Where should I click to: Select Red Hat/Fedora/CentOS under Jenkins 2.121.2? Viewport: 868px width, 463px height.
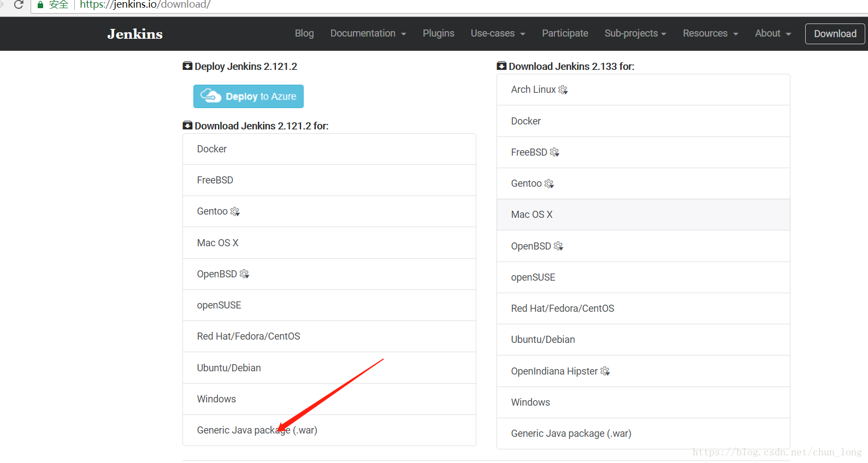[x=329, y=336]
